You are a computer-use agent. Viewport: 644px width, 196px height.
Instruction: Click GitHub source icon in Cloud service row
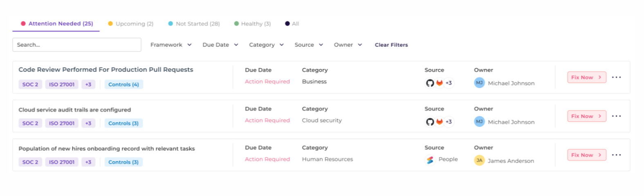[430, 122]
